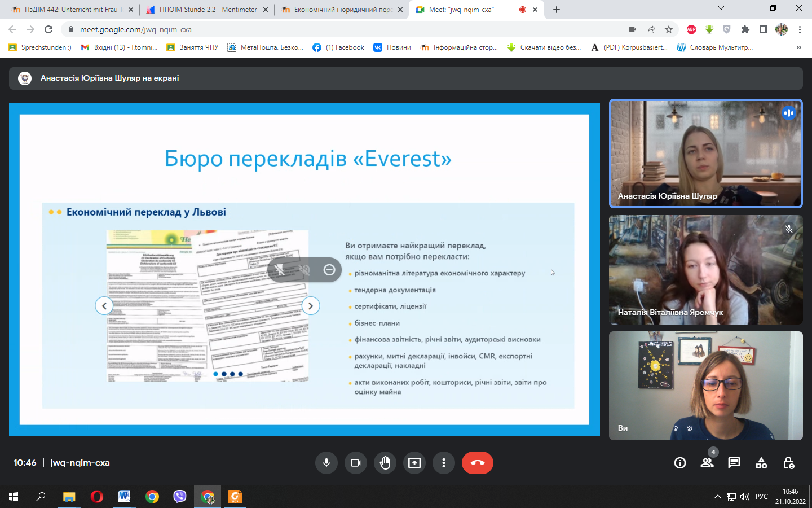
Task: Open camera permission settings in the address bar
Action: tap(633, 29)
